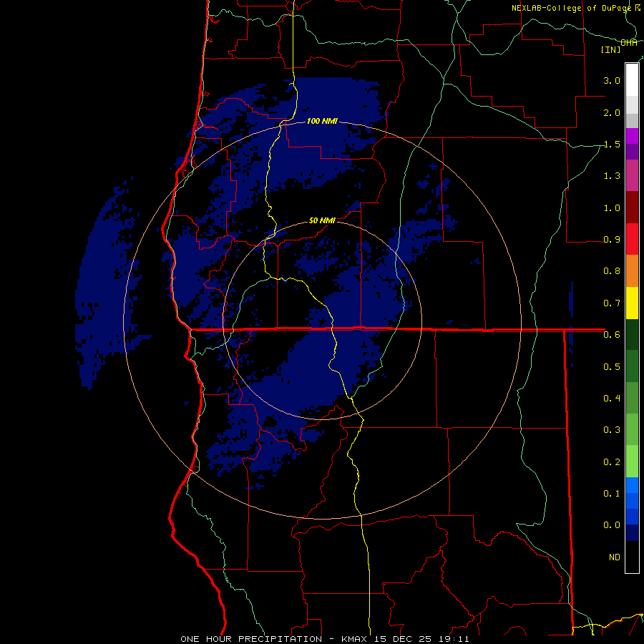Select the darkest green 0.6 legend swatch
Viewport: 644px width, 644px height.
(x=632, y=334)
